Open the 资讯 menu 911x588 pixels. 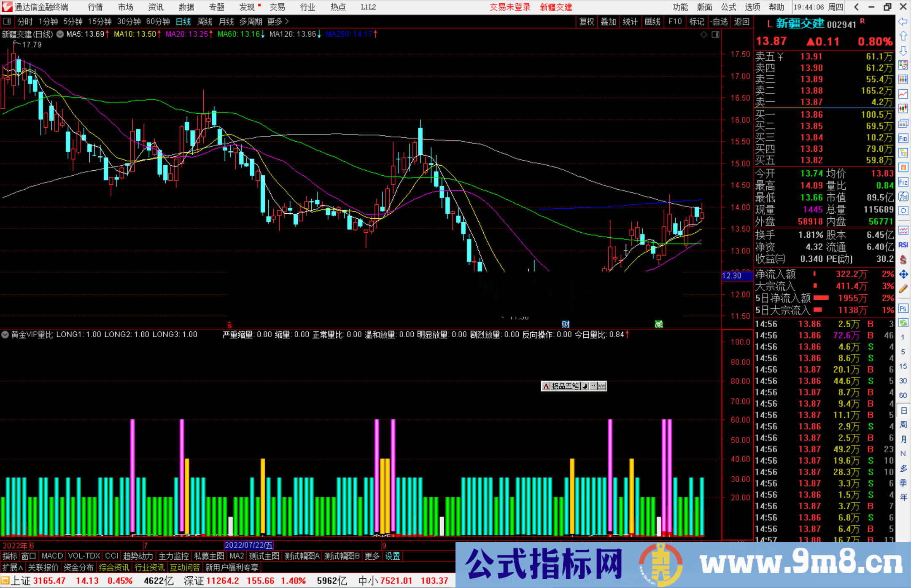point(156,7)
